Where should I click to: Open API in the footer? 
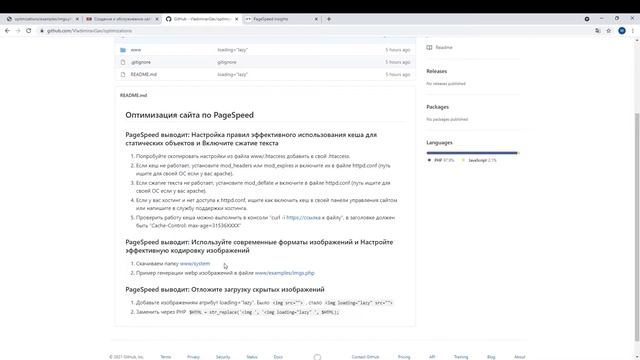(x=432, y=357)
